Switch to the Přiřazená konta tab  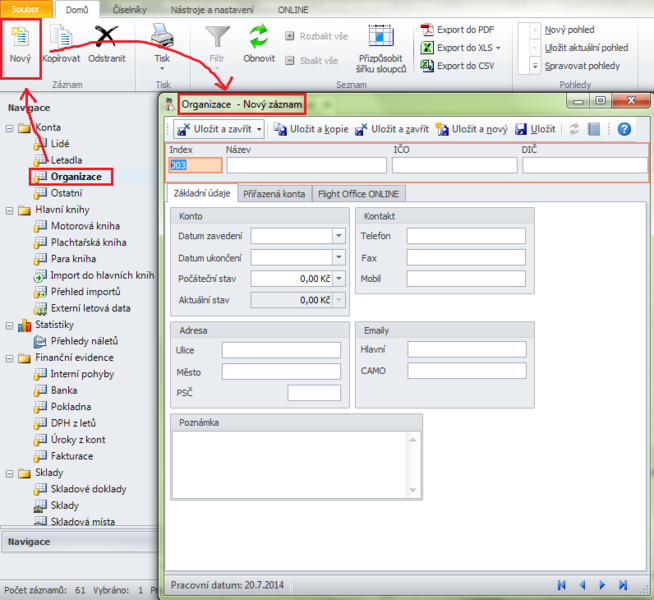click(274, 194)
